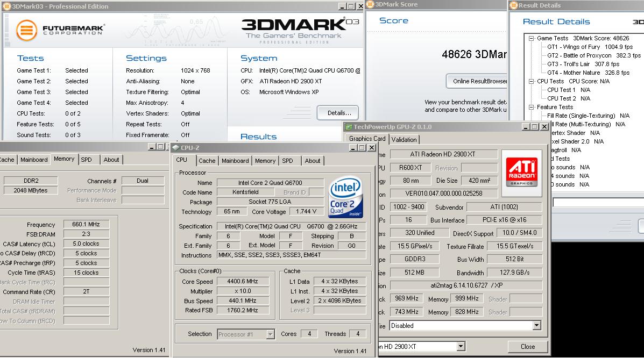This screenshot has width=644, height=358.
Task: Click the TechPowerUp GPU-Z title bar icon
Action: (x=349, y=127)
